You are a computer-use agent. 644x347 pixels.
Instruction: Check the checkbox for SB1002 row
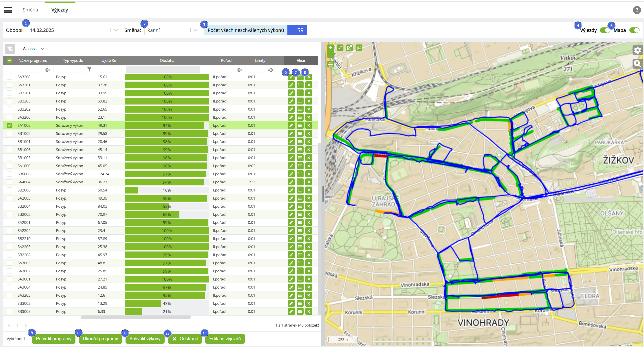point(9,133)
